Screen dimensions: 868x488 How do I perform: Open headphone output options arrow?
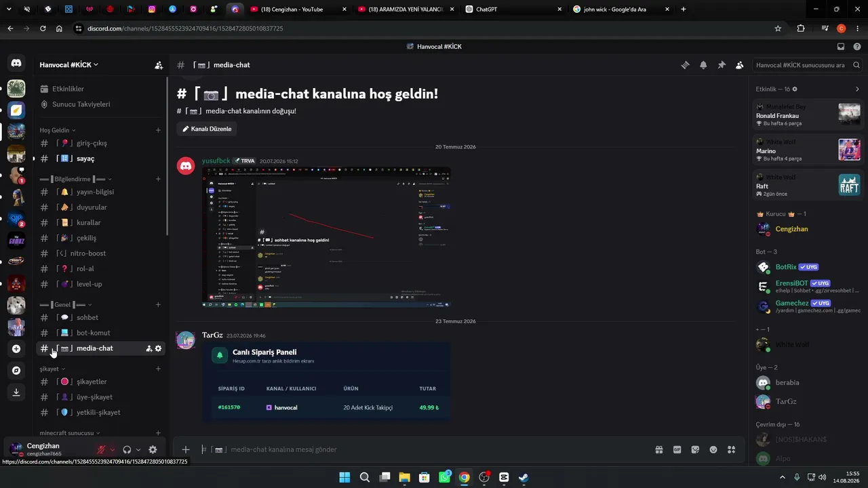click(138, 449)
